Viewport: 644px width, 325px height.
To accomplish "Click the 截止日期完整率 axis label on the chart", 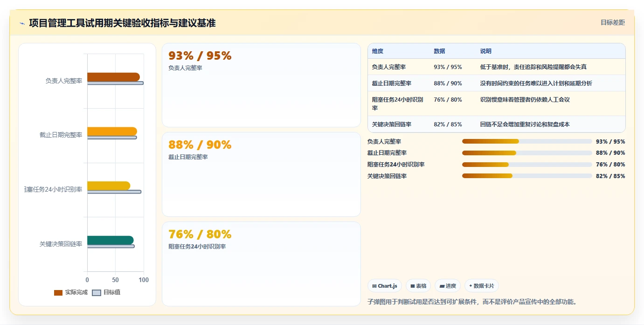I will point(61,135).
